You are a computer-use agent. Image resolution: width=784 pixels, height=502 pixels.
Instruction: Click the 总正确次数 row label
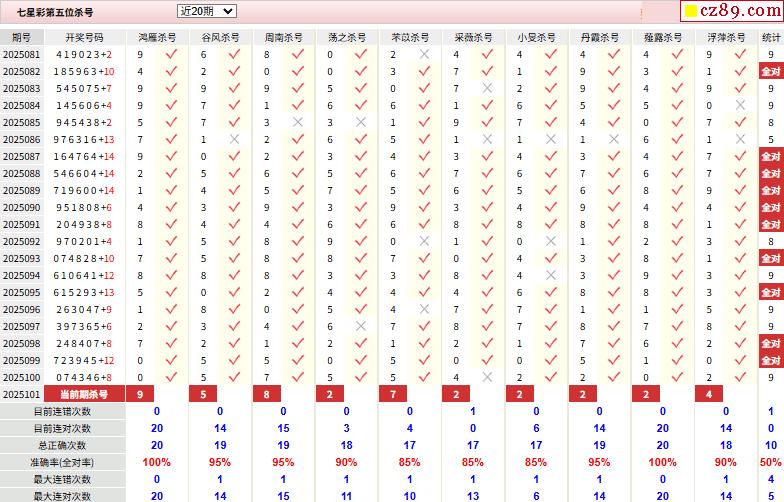(62, 446)
